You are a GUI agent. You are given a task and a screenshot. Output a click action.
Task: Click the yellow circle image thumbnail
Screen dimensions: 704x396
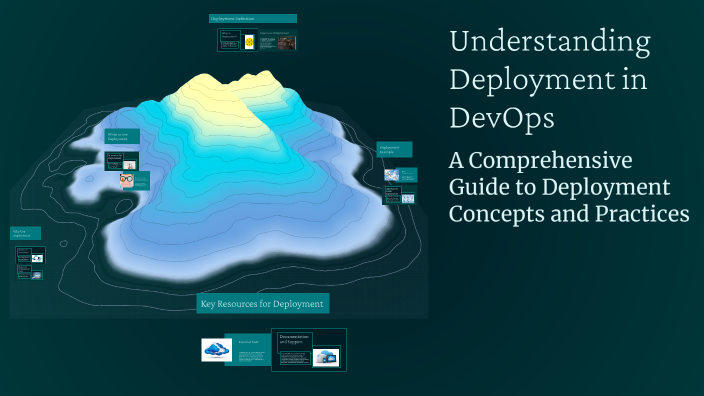point(249,42)
